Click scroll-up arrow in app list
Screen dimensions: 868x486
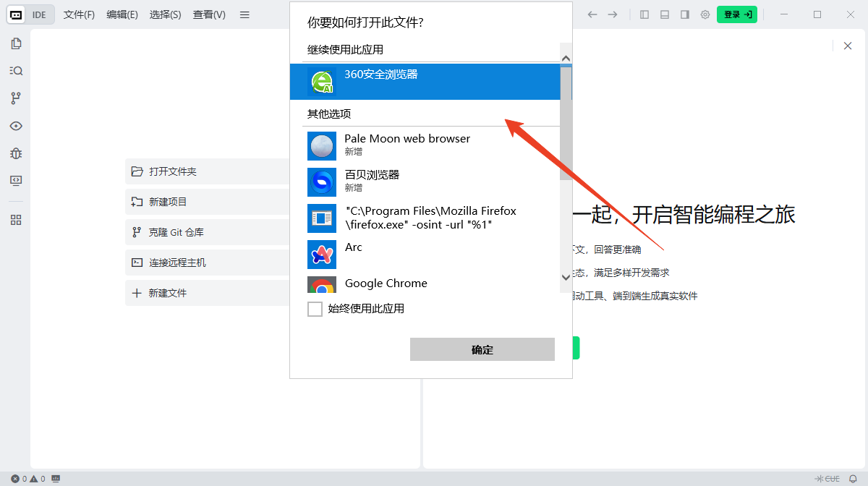pyautogui.click(x=566, y=57)
